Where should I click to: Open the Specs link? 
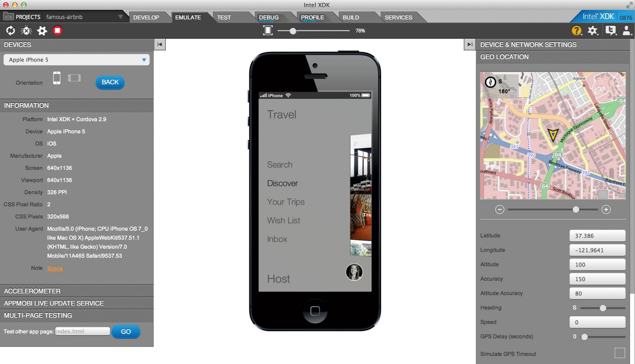(x=55, y=268)
